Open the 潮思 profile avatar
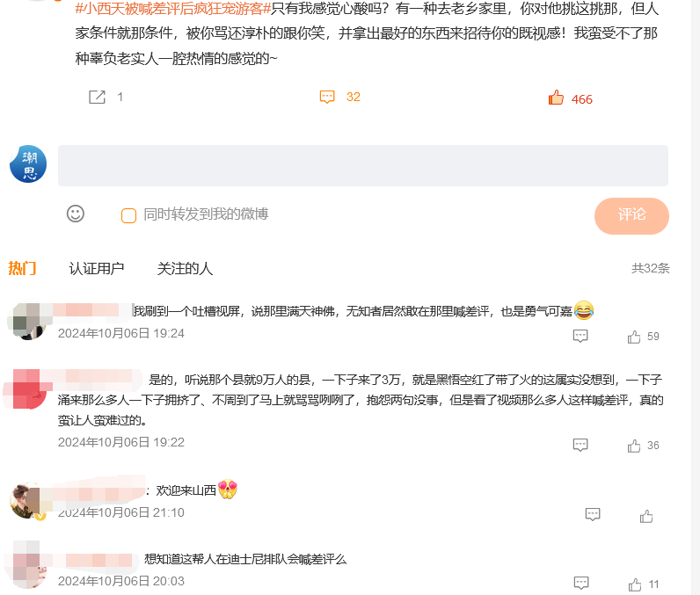 tap(28, 164)
